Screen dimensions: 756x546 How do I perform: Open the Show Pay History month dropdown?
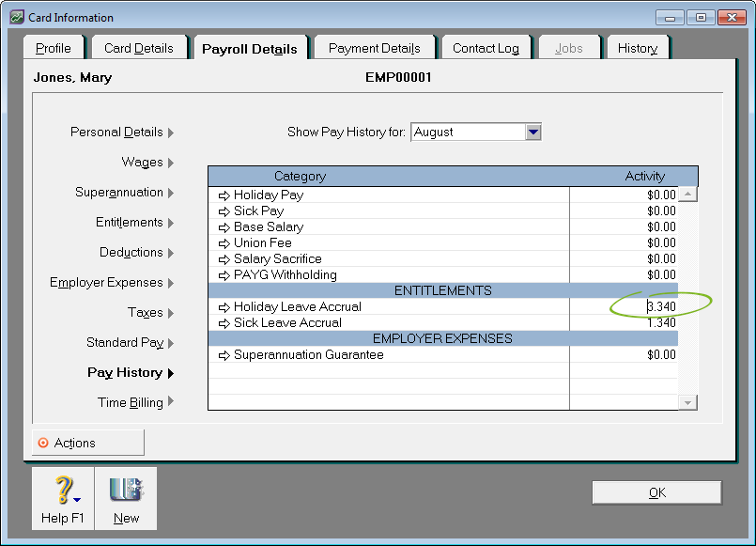click(533, 133)
